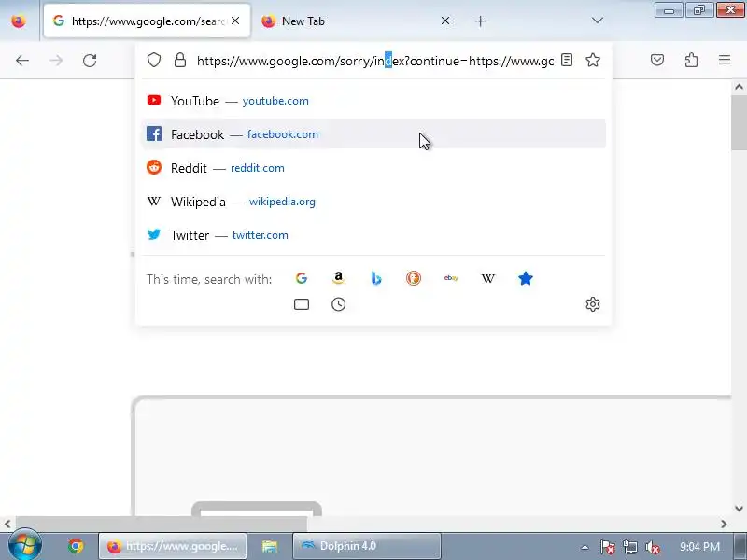This screenshot has height=560, width=747.
Task: Choose the Reddit suggestion
Action: (373, 168)
